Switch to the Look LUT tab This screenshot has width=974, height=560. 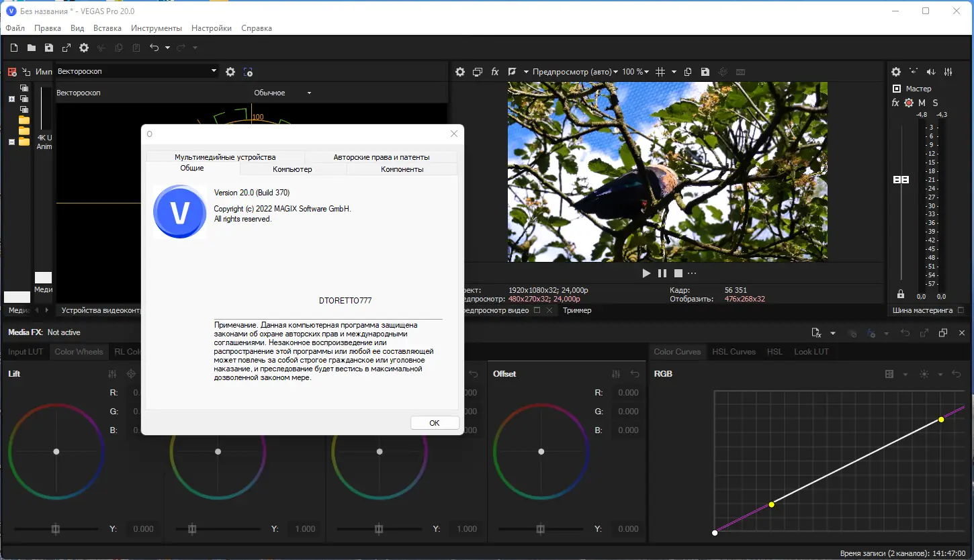[811, 352]
